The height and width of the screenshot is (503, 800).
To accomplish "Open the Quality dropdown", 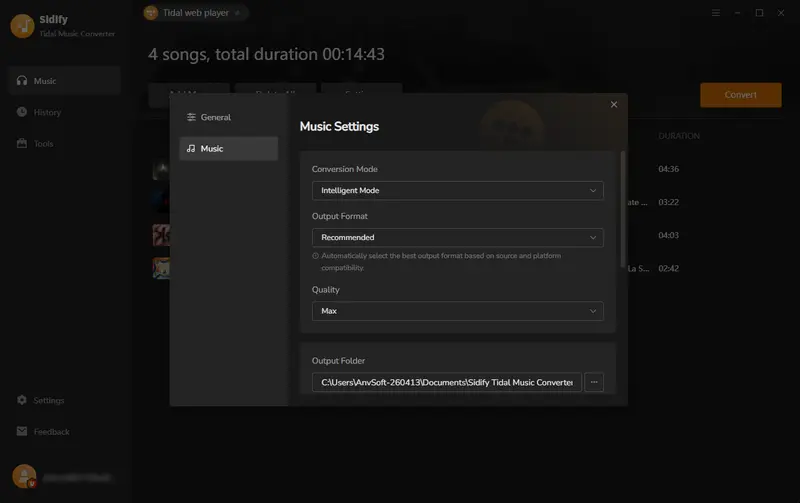I will [x=458, y=311].
